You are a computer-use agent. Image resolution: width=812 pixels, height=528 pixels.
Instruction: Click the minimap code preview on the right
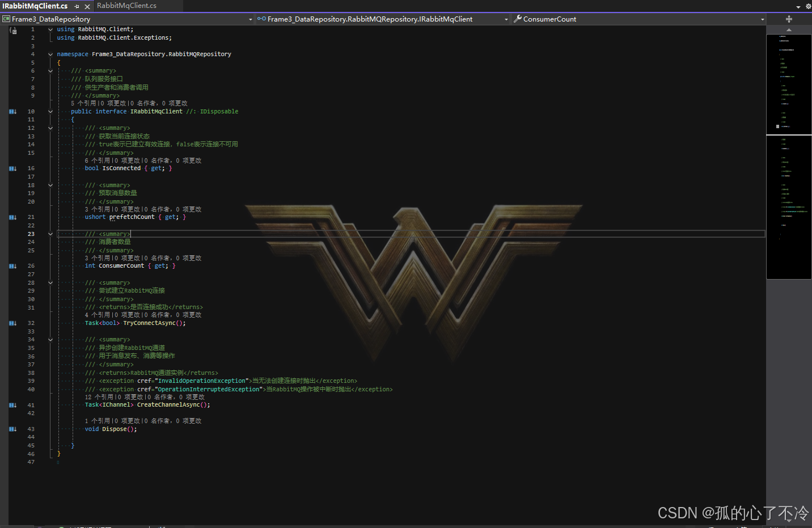(x=789, y=157)
